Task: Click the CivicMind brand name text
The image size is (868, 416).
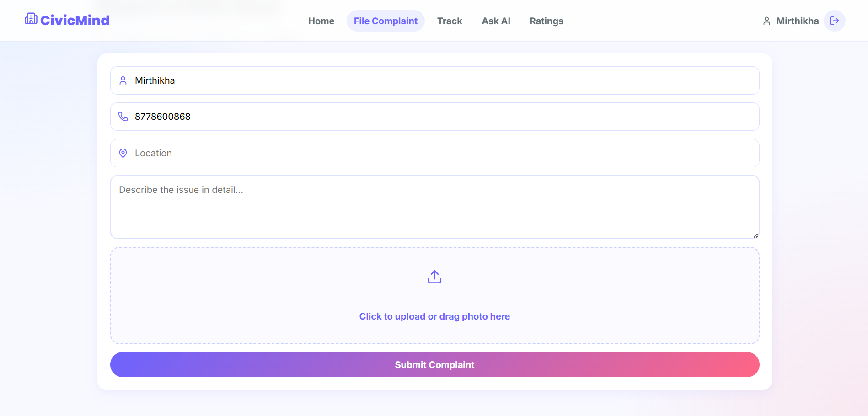Action: pos(75,20)
